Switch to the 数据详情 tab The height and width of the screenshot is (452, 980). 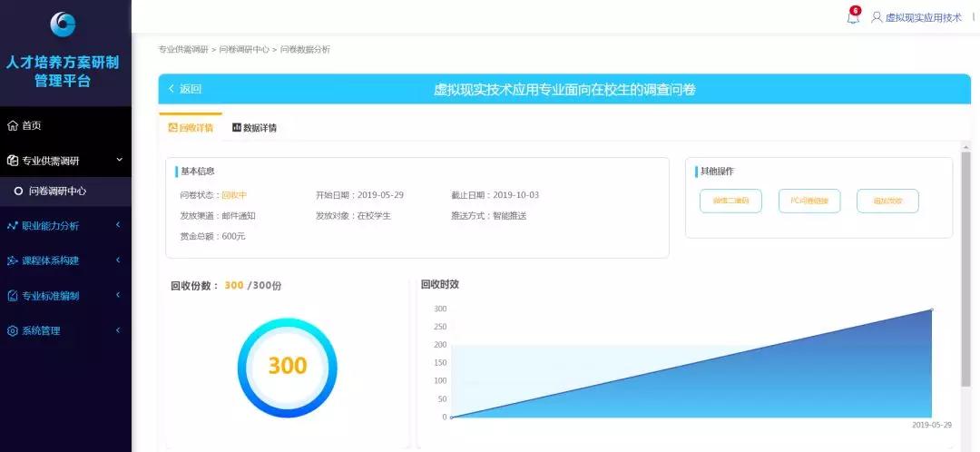254,128
